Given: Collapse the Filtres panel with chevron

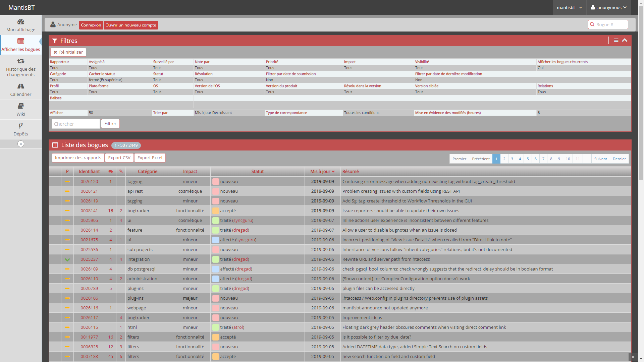Looking at the screenshot, I should 625,40.
